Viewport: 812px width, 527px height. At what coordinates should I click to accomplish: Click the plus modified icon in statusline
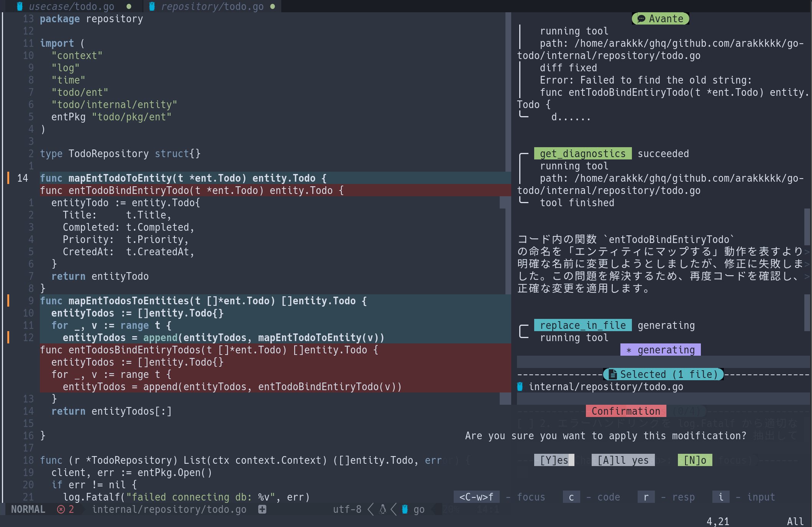(262, 509)
